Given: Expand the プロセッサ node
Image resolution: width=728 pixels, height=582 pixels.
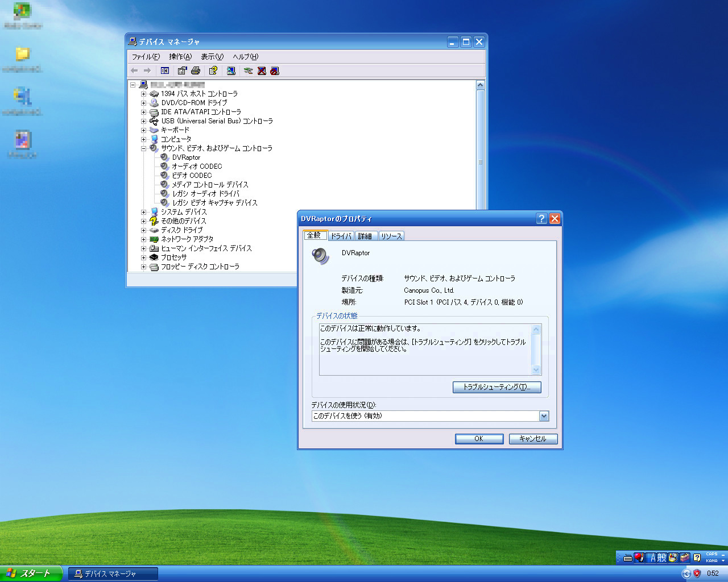Looking at the screenshot, I should (143, 257).
